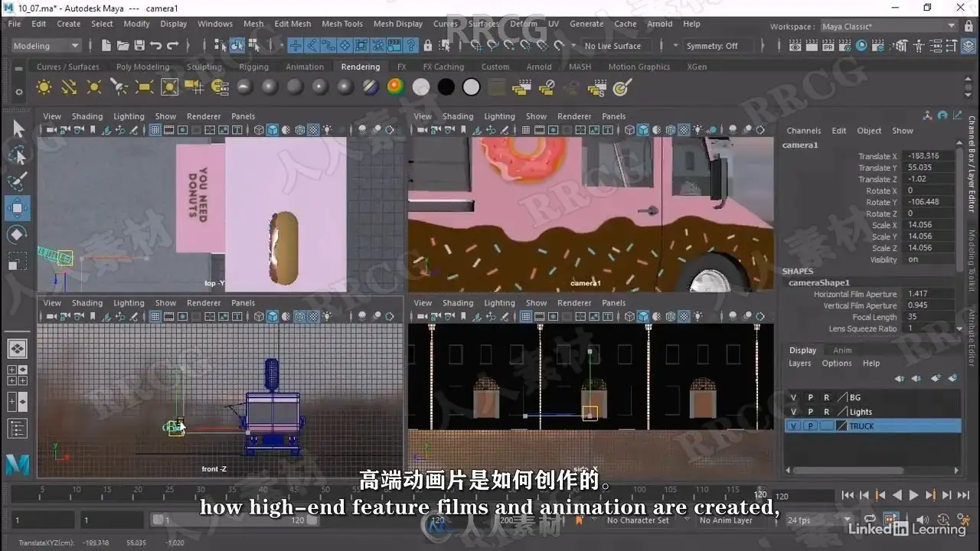980x551 pixels.
Task: Toggle R display type of Lights layer
Action: tap(827, 412)
